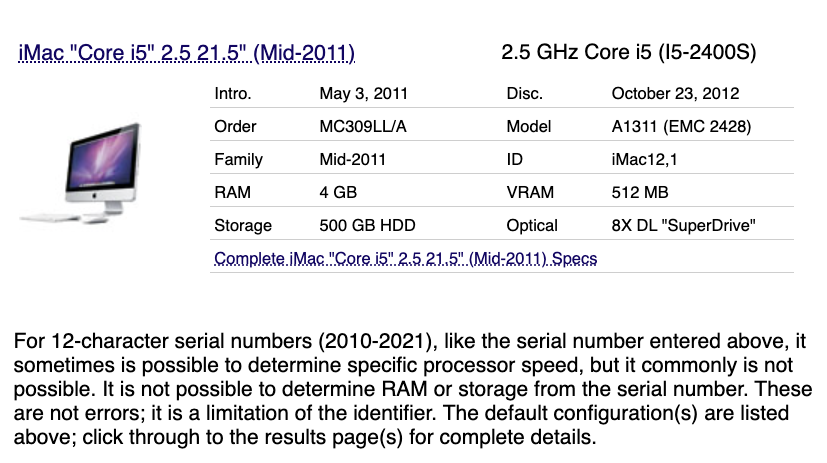
Task: Click the 2.5 GHz Core i5 processor heading
Action: point(629,52)
